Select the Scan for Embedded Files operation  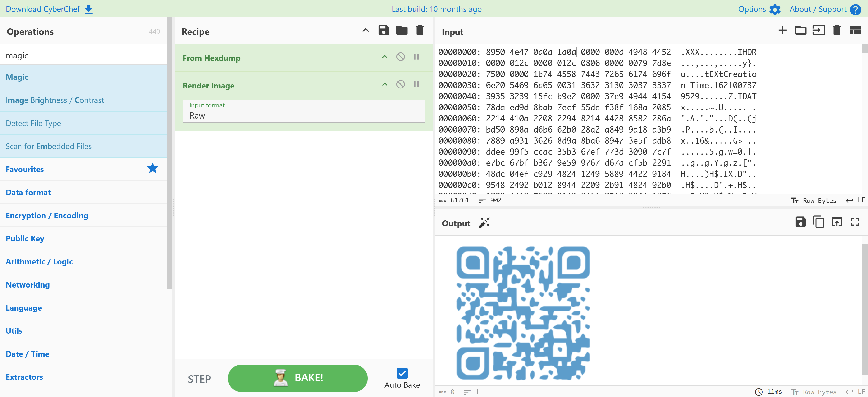click(83, 146)
